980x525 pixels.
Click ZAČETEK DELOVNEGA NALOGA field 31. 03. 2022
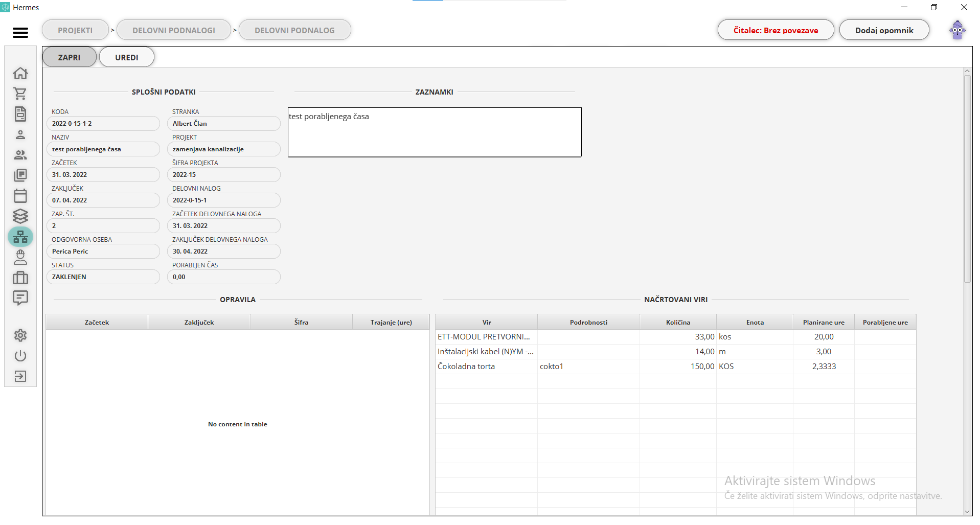click(224, 226)
